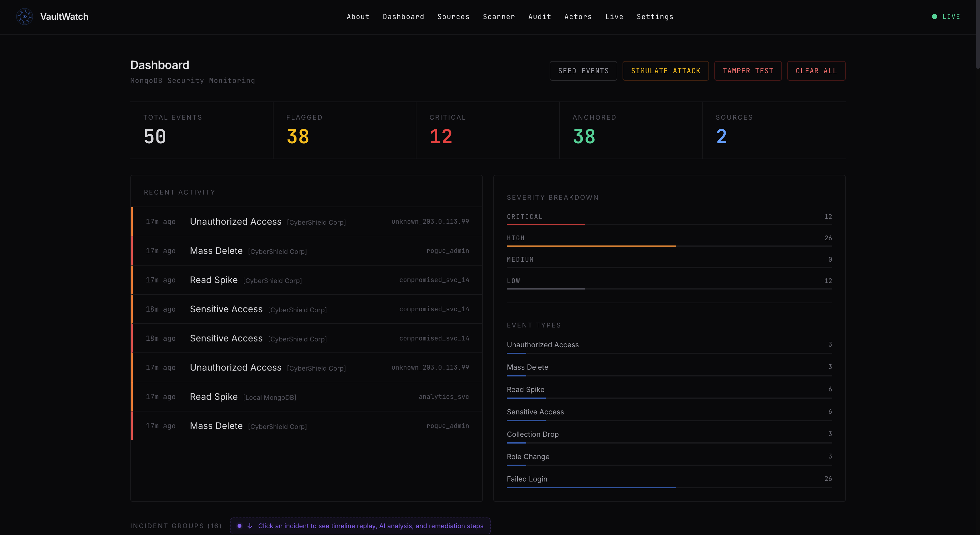980x535 pixels.
Task: Open Settings from the top navigation
Action: (x=655, y=17)
